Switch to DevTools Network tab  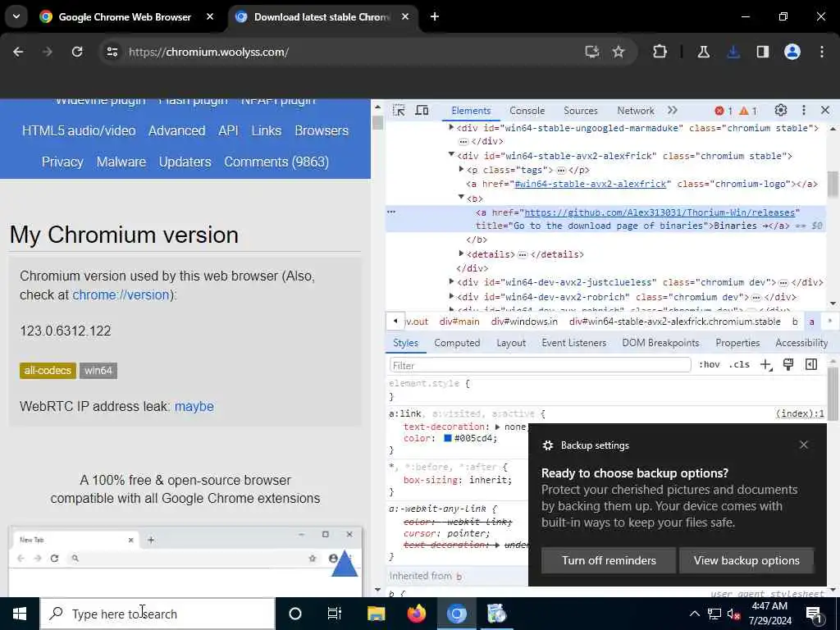click(x=636, y=111)
